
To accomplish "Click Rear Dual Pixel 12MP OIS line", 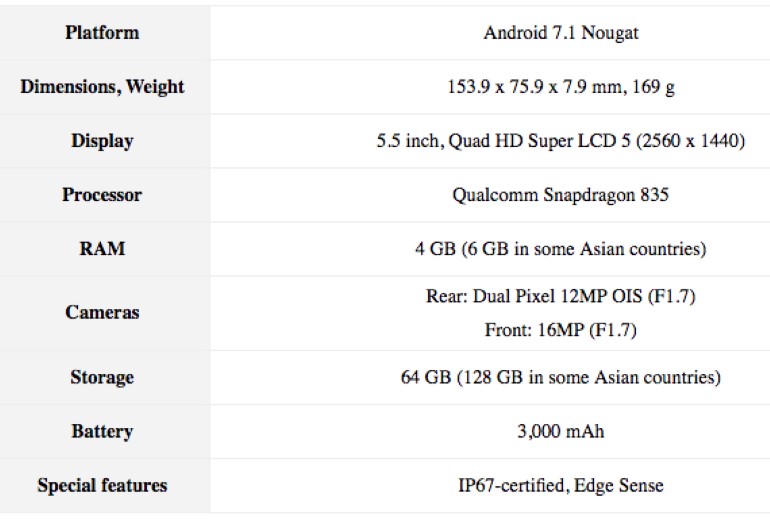I will (x=560, y=298).
